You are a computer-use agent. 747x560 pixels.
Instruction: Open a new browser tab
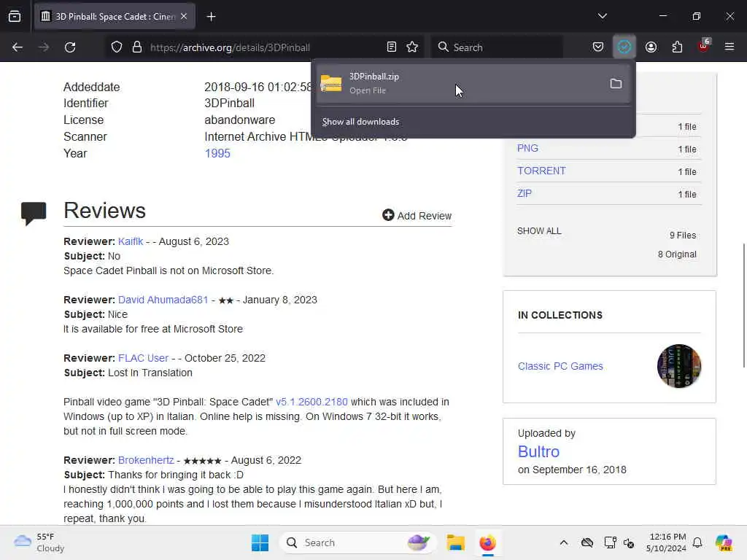(x=211, y=17)
